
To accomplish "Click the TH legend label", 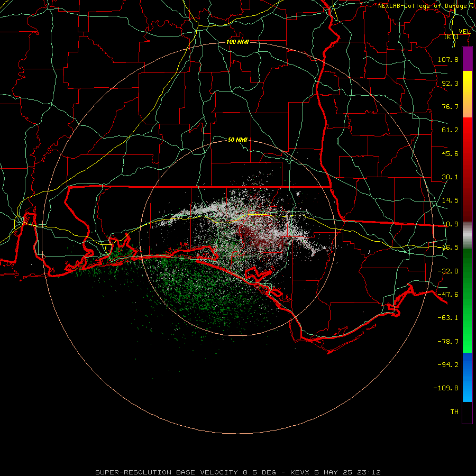I will click(454, 412).
